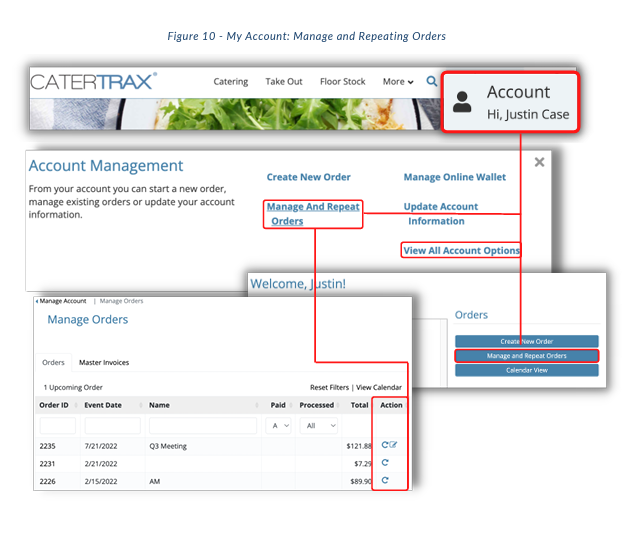Viewport: 622px width, 548px height.
Task: Click the Calendar View button
Action: 526,370
